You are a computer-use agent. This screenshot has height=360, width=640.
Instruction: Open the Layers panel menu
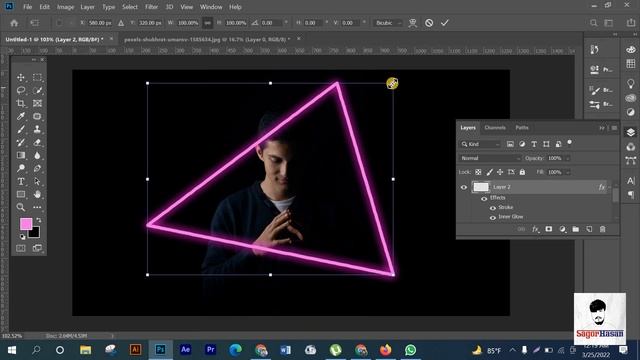614,128
